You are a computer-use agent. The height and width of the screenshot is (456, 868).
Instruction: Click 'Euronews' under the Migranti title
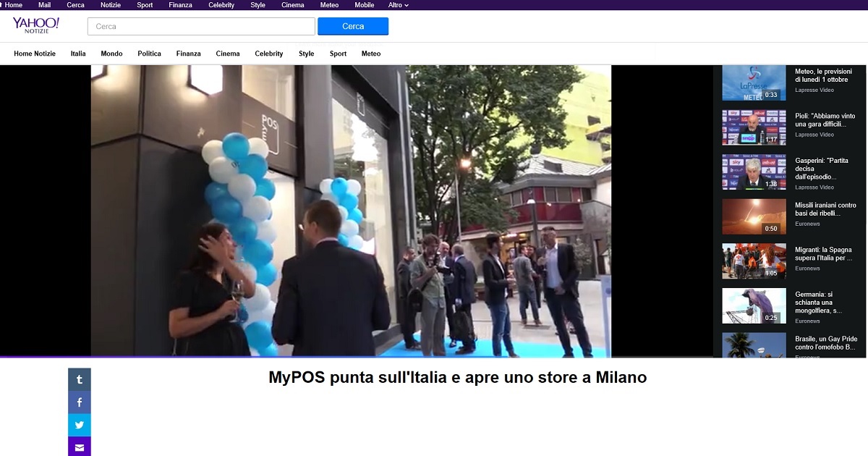(807, 269)
